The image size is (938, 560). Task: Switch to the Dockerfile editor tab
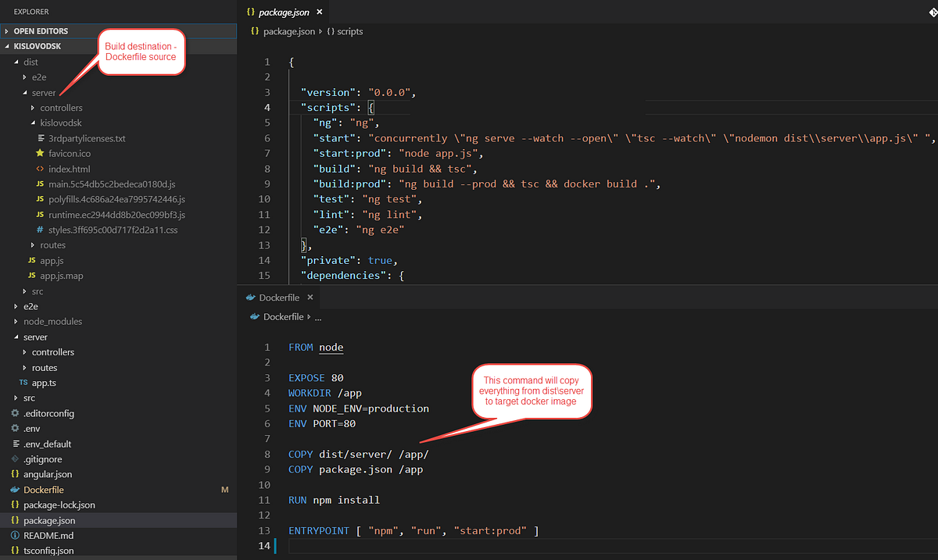point(277,297)
